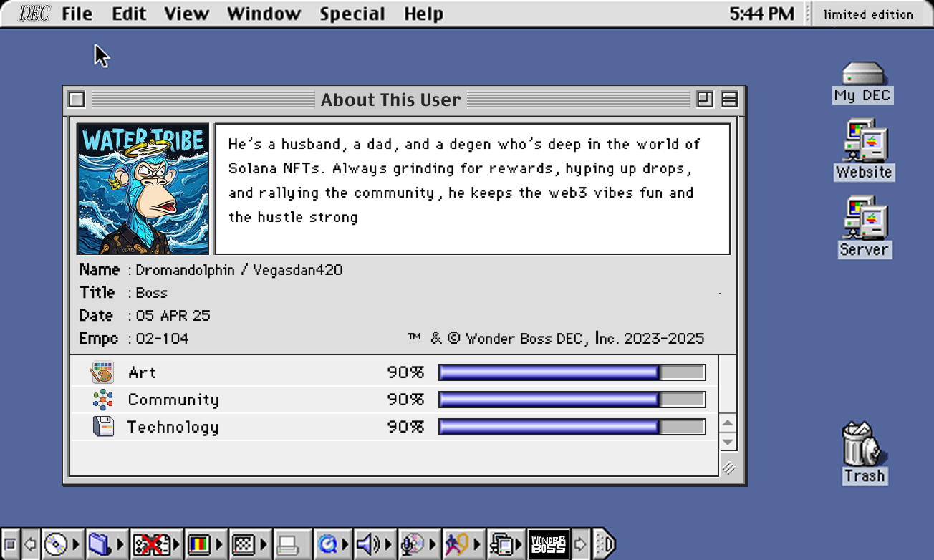Click the Technology progress bar
Viewport: 934px width, 560px height.
point(572,428)
